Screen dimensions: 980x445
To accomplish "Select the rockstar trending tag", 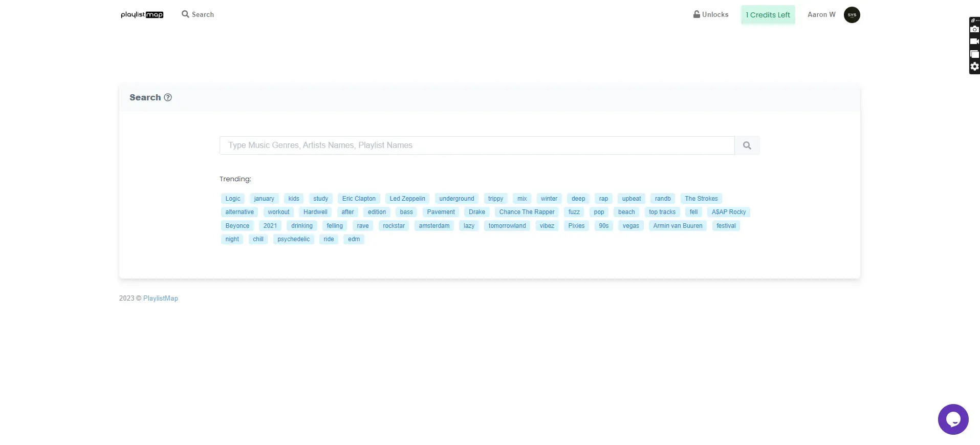I will click(394, 226).
